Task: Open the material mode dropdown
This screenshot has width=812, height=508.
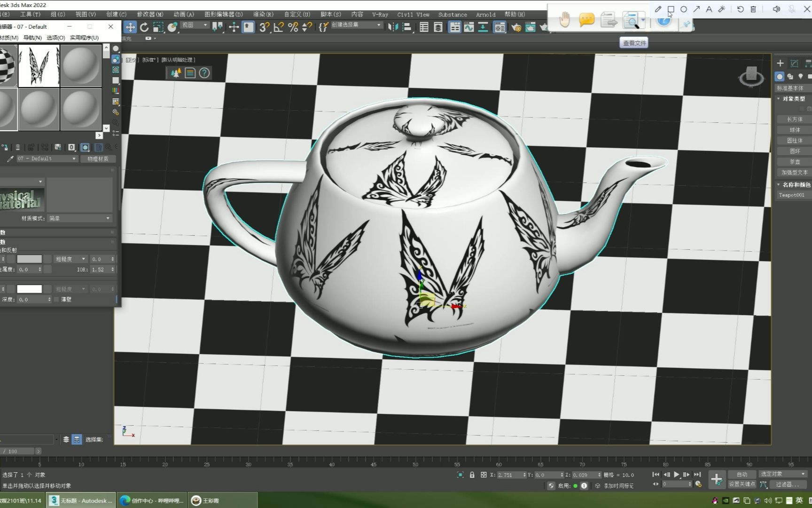Action: 79,218
